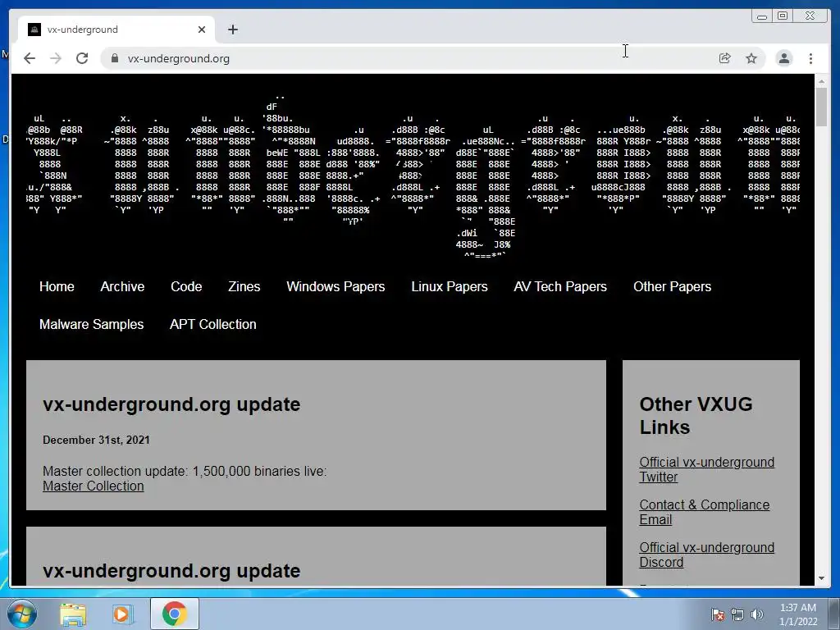Launch Windows Media Player from taskbar
The height and width of the screenshot is (630, 840).
pos(121,614)
